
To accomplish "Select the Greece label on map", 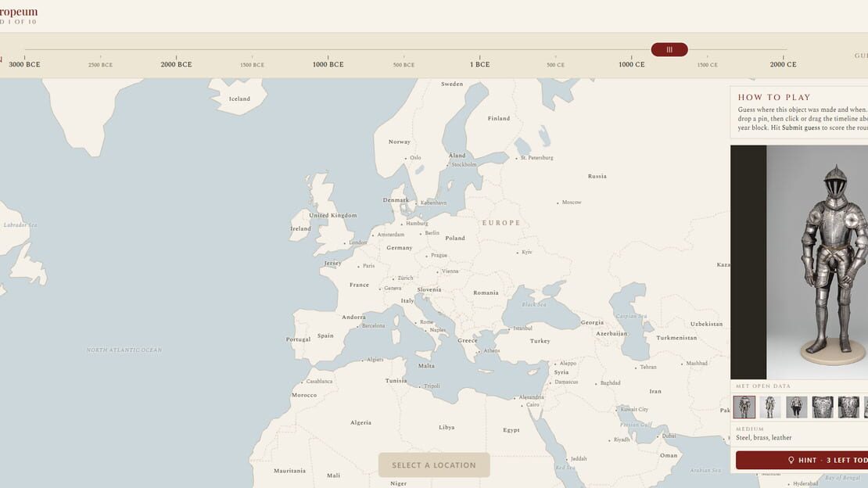I will coord(467,340).
